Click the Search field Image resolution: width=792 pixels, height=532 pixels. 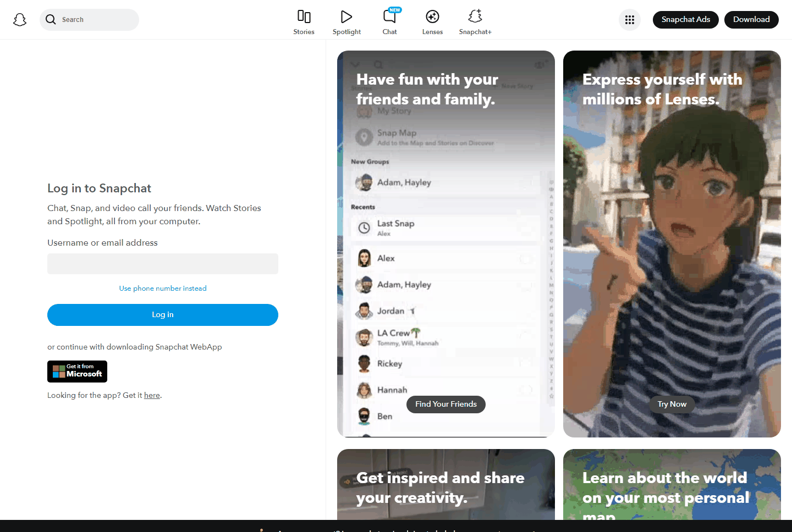point(89,20)
